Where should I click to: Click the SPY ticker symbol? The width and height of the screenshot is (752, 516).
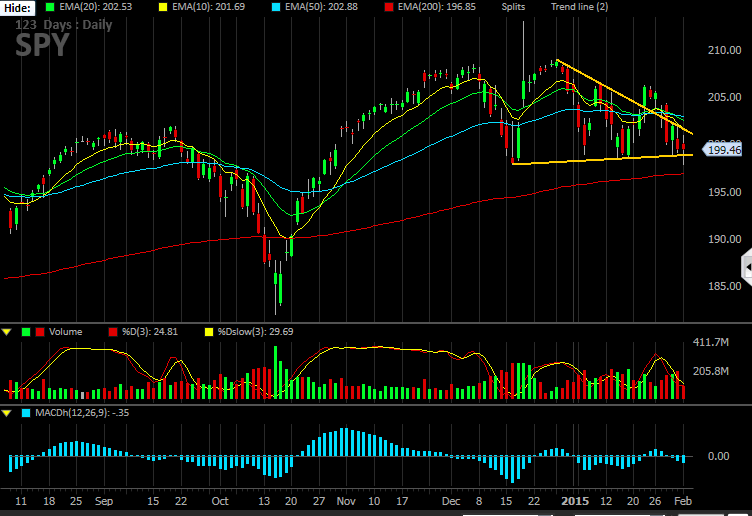point(43,45)
